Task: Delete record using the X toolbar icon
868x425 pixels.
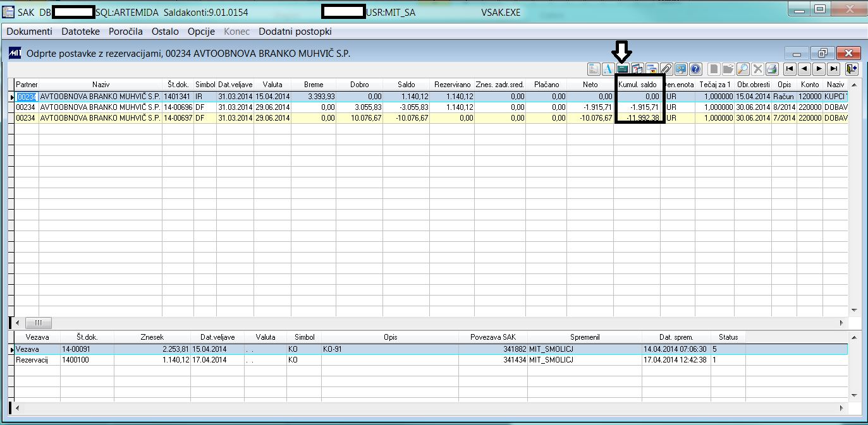Action: pos(757,69)
